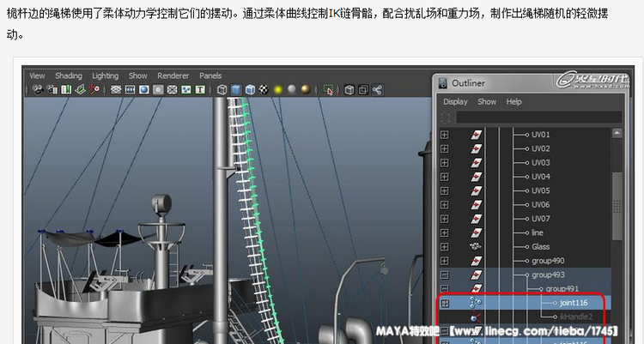Click the safe title 'T' icon
Screen dimensions: 644x344
point(201,89)
